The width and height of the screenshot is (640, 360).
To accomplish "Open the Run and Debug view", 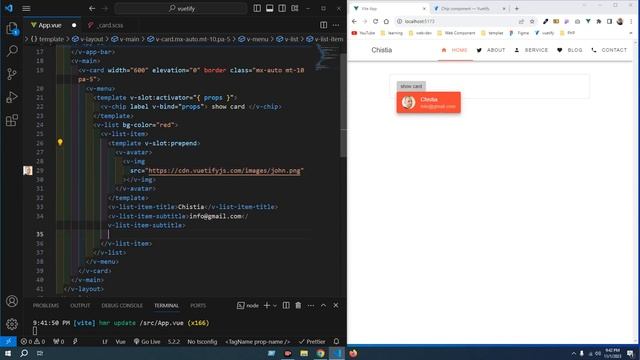I will 12,97.
